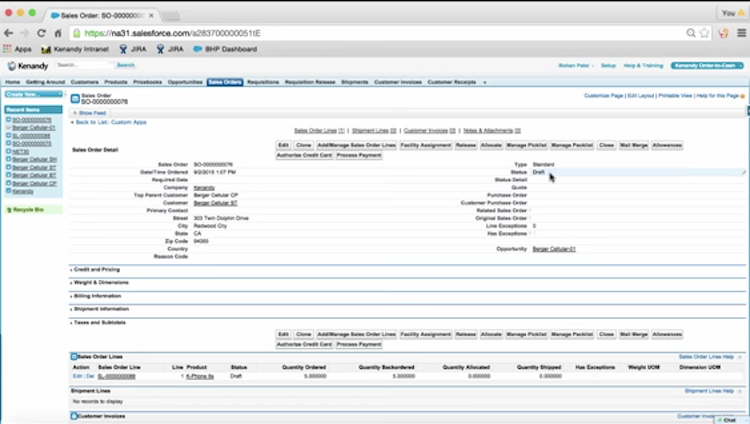Close the Sales Order browser tab

click(151, 15)
